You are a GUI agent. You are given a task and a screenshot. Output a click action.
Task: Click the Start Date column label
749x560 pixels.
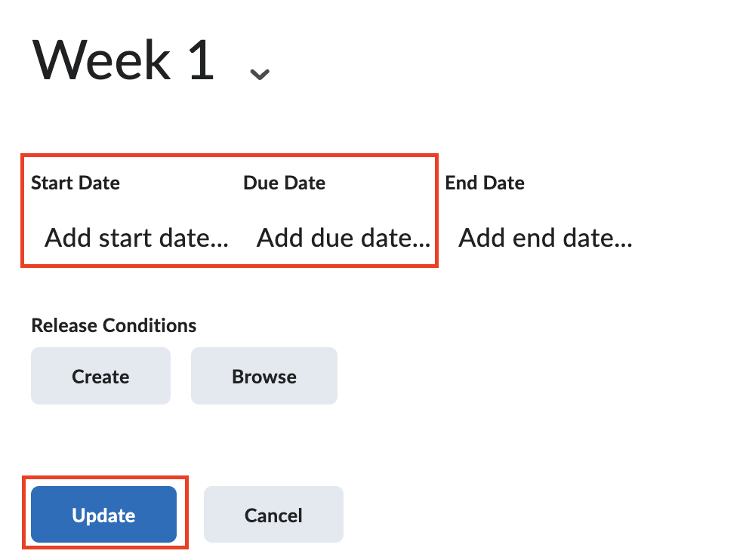[75, 183]
